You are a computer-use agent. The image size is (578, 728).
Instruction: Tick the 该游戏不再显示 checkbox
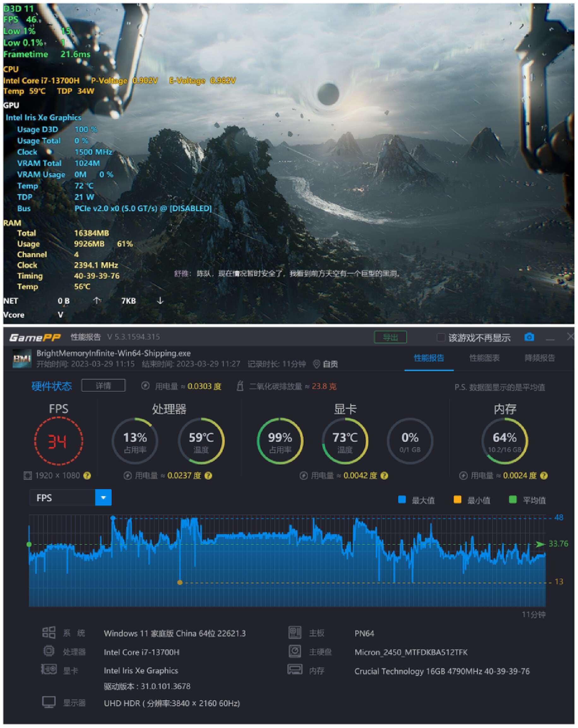pos(441,337)
